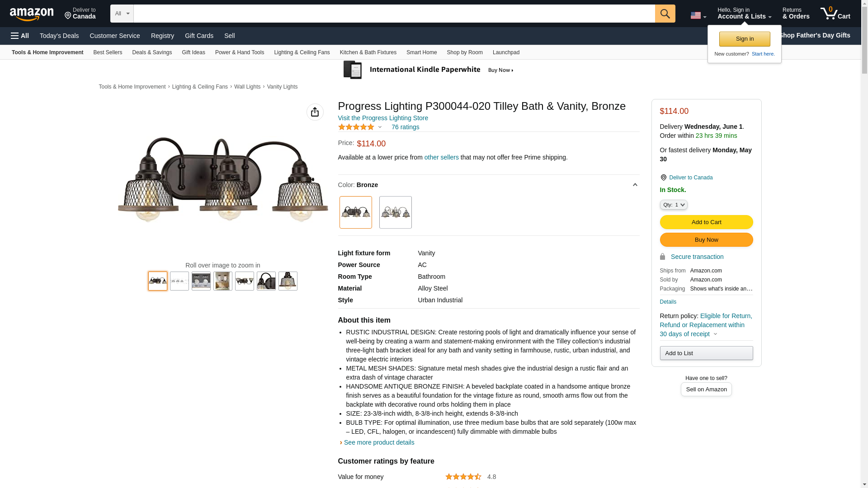868x488 pixels.
Task: Open Today's Deals in navigation bar
Action: 59,36
